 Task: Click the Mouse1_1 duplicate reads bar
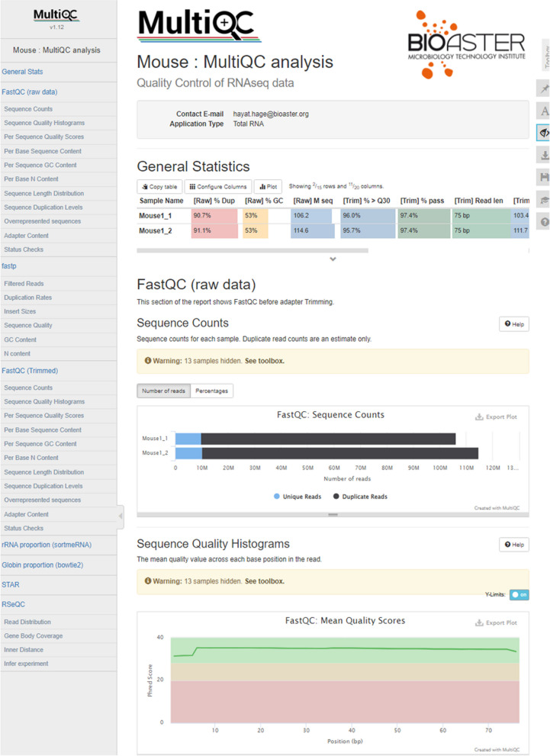328,439
